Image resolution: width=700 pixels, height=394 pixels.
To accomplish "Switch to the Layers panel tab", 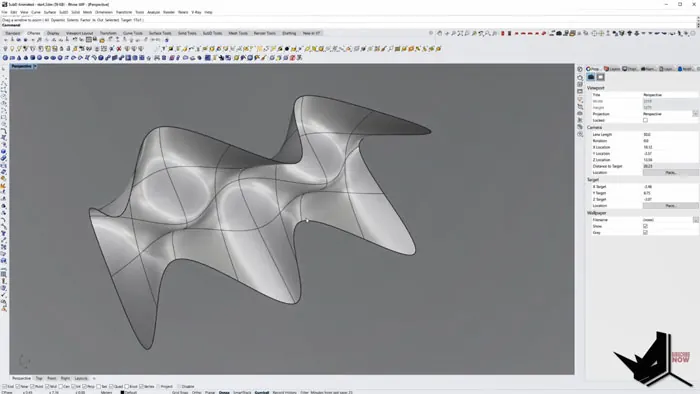I will [x=612, y=69].
